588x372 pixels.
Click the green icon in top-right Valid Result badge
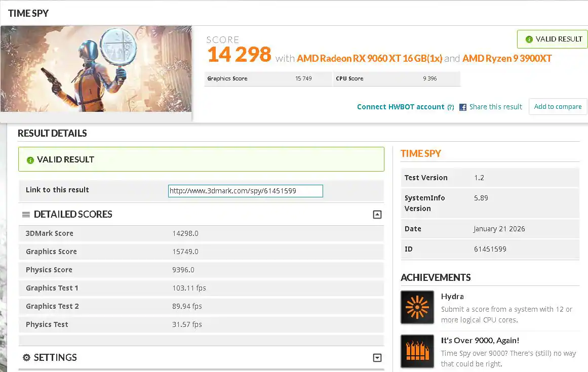pyautogui.click(x=529, y=39)
